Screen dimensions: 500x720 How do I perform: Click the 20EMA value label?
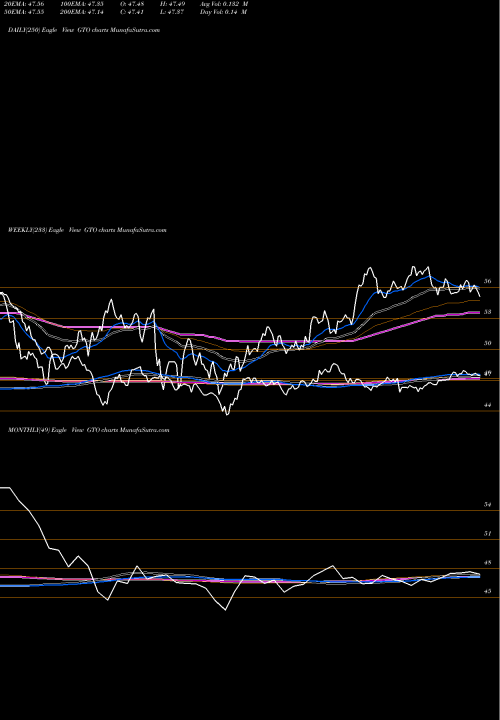click(26, 4)
